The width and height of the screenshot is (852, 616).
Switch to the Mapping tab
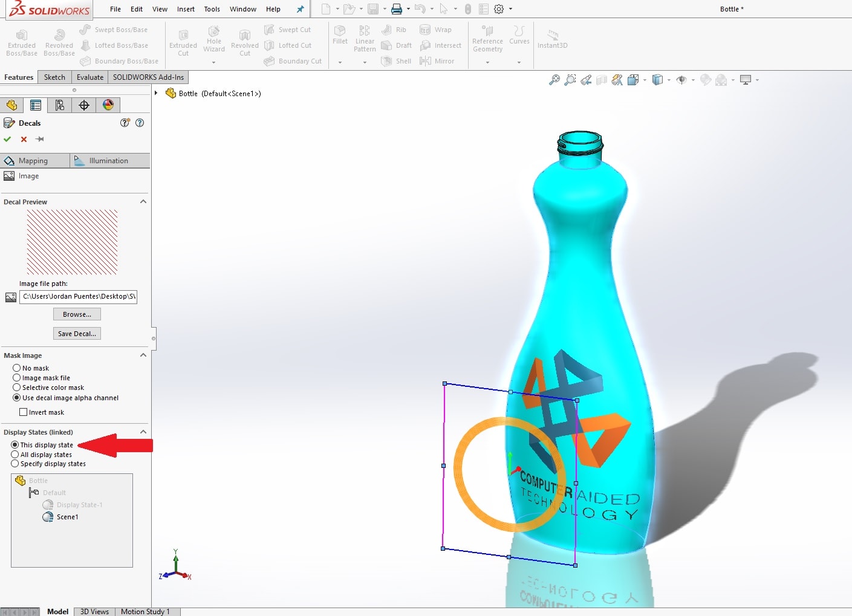tap(35, 161)
